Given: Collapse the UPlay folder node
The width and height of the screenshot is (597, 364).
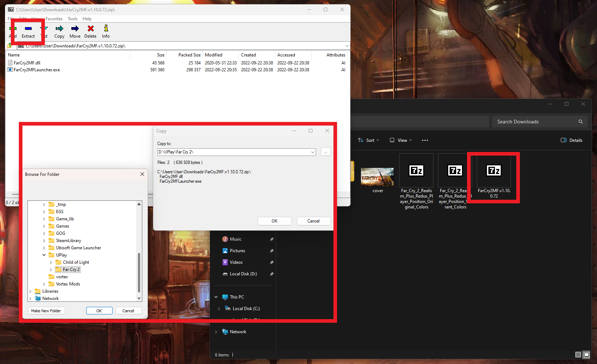Looking at the screenshot, I should pyautogui.click(x=44, y=255).
